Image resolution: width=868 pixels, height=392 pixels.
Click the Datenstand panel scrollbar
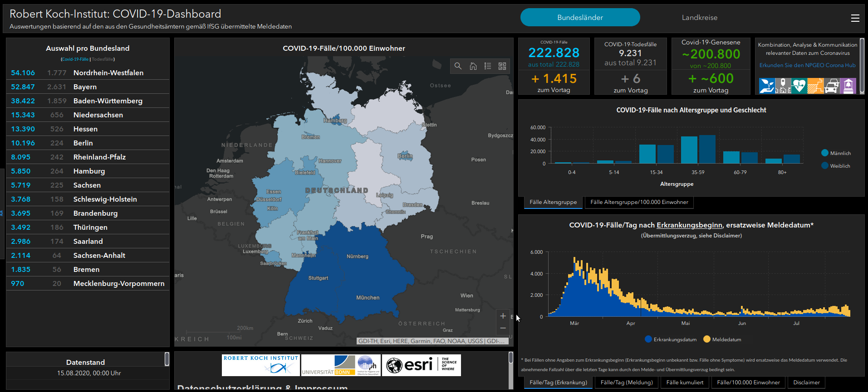(167, 359)
